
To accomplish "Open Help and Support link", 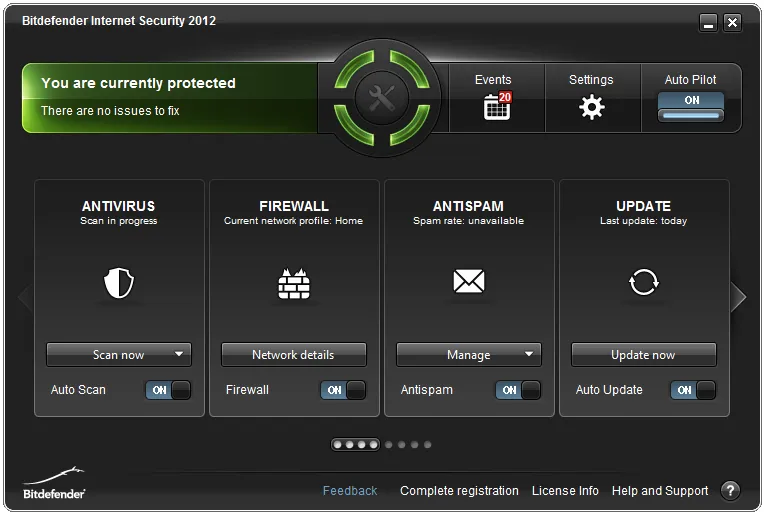I will (x=660, y=491).
